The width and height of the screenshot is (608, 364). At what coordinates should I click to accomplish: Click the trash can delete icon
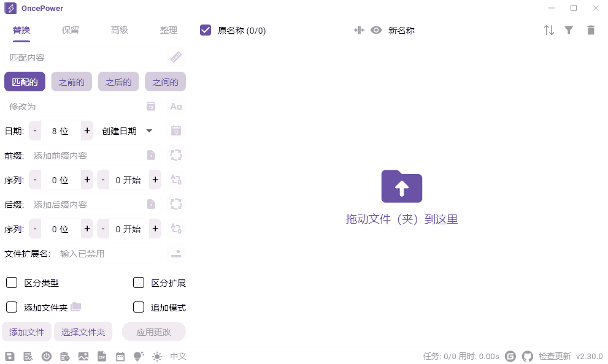tap(591, 30)
